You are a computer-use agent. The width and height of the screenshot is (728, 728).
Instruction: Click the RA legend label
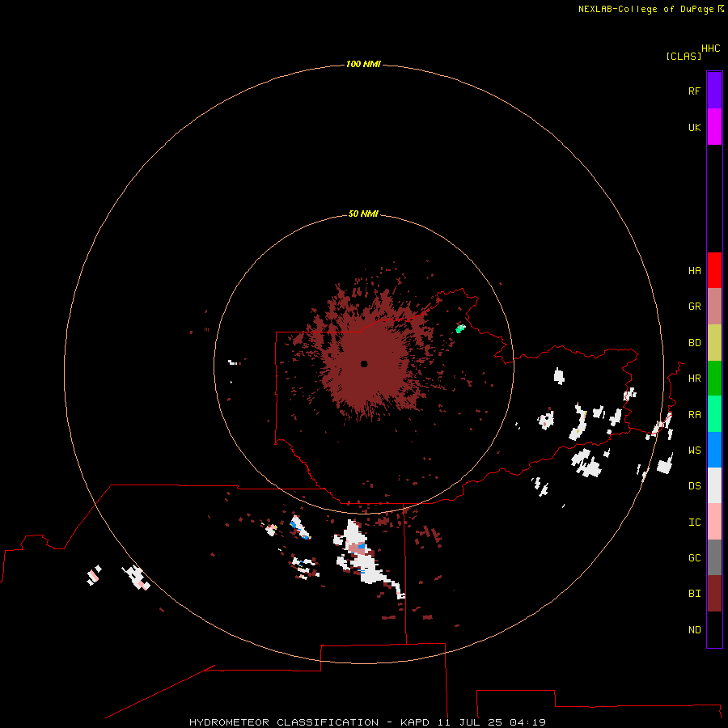(x=694, y=414)
